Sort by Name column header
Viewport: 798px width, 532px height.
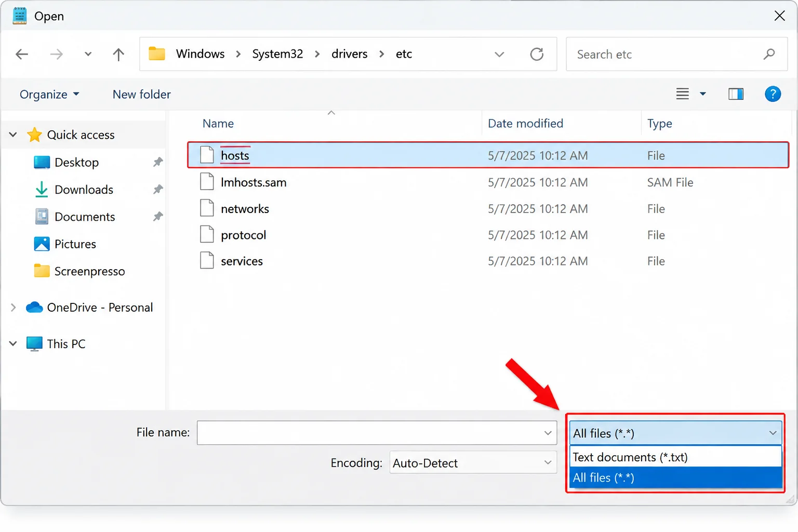coord(218,124)
